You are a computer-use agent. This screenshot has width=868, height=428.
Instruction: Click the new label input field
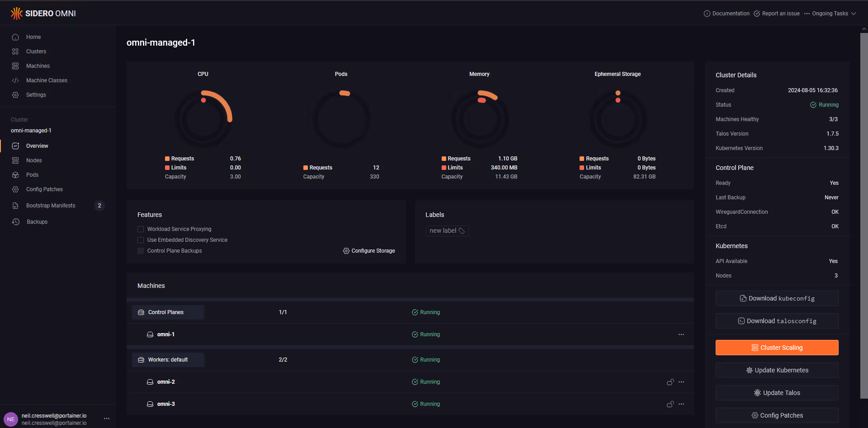pos(447,231)
